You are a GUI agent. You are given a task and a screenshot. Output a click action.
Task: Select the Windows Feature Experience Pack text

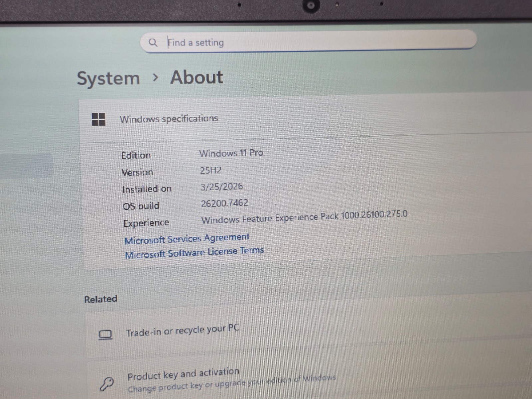click(x=304, y=217)
